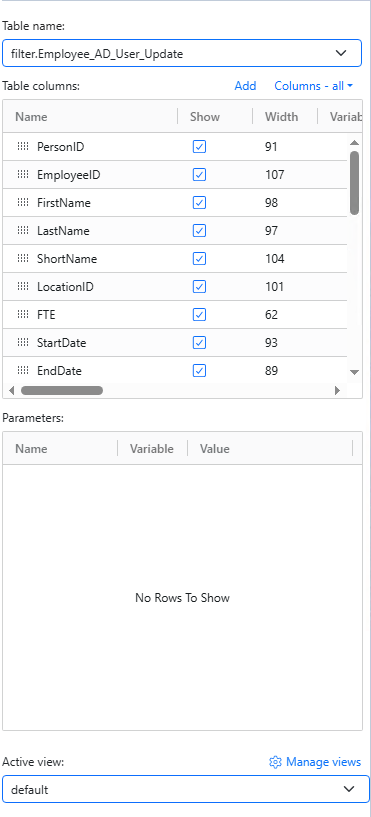Click horizontal scrollbar right arrow
This screenshot has width=371, height=817.
338,390
